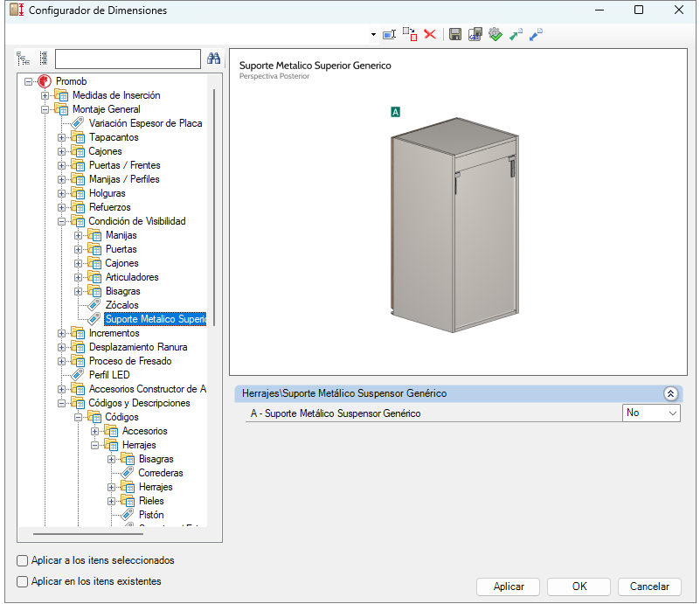Check Aplicar en los itens existentes
Image resolution: width=700 pixels, height=604 pixels.
[22, 581]
